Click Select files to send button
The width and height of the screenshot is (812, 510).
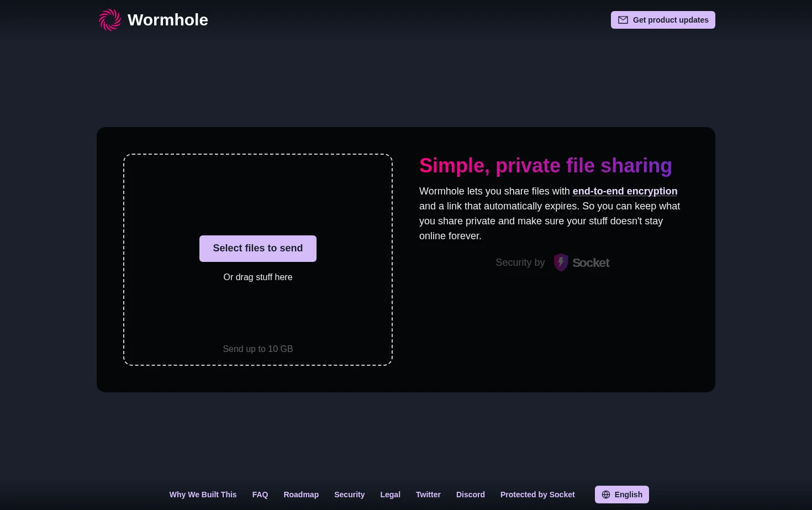coord(258,249)
